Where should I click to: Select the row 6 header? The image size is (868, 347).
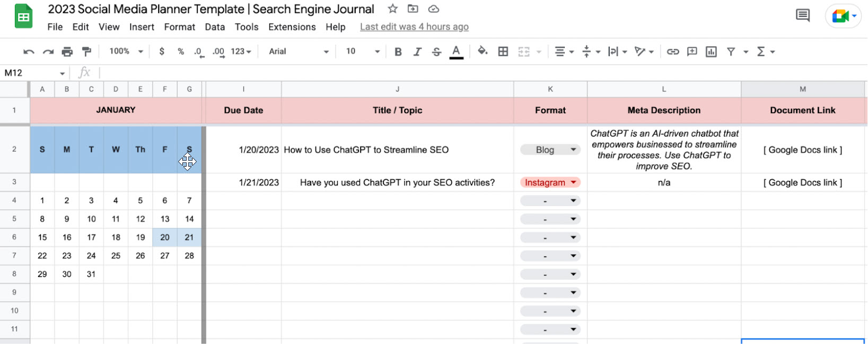click(14, 237)
